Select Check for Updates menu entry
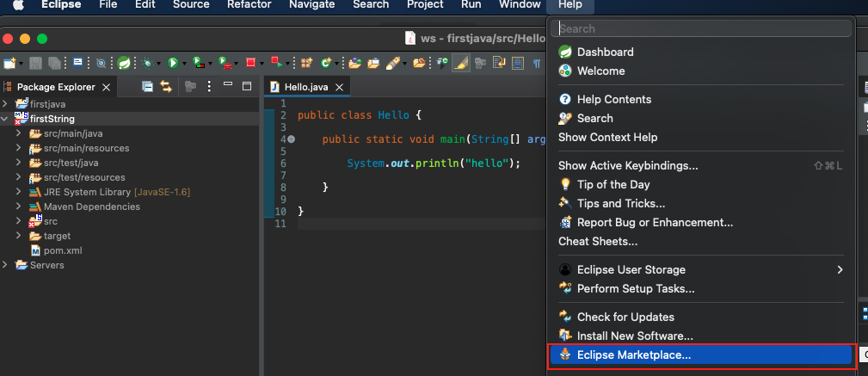868x376 pixels. pos(700,317)
